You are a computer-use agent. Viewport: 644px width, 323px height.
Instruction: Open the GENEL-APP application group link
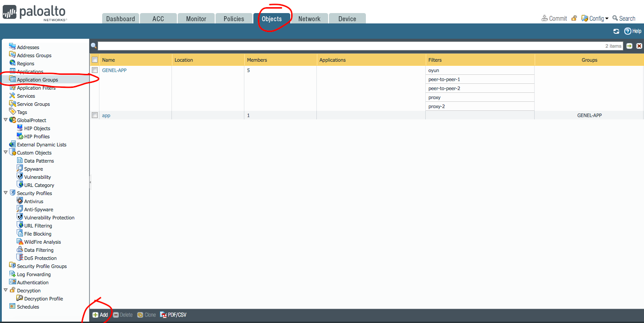pyautogui.click(x=114, y=70)
